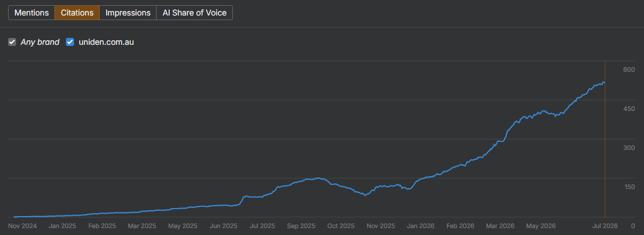Click the Nov 2024 axis label
644x235 pixels.
[x=22, y=226]
